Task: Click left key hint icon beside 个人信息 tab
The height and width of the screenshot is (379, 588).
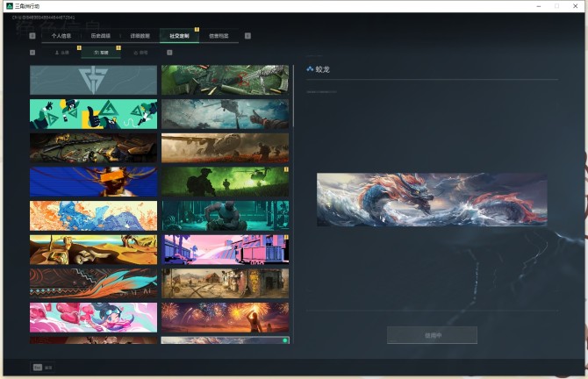Action: 32,36
